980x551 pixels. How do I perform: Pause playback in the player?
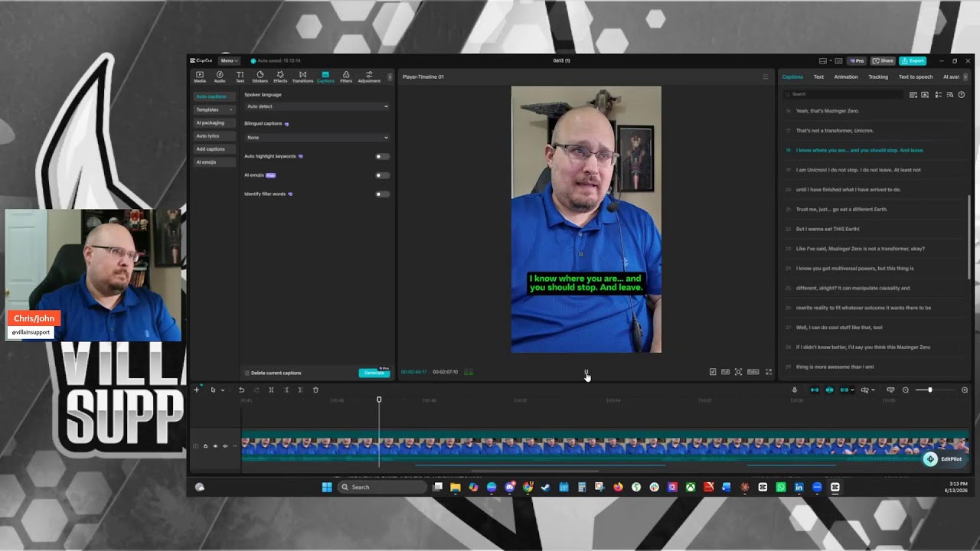[586, 373]
